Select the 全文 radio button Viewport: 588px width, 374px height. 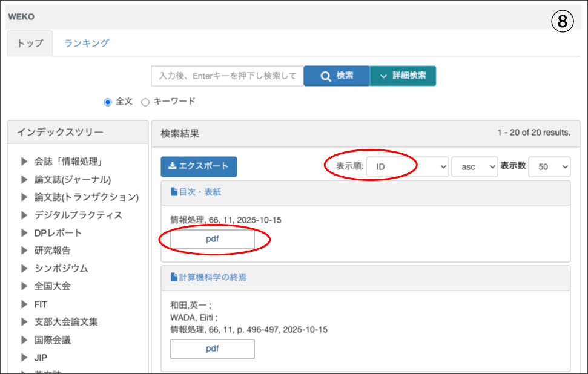(x=108, y=102)
